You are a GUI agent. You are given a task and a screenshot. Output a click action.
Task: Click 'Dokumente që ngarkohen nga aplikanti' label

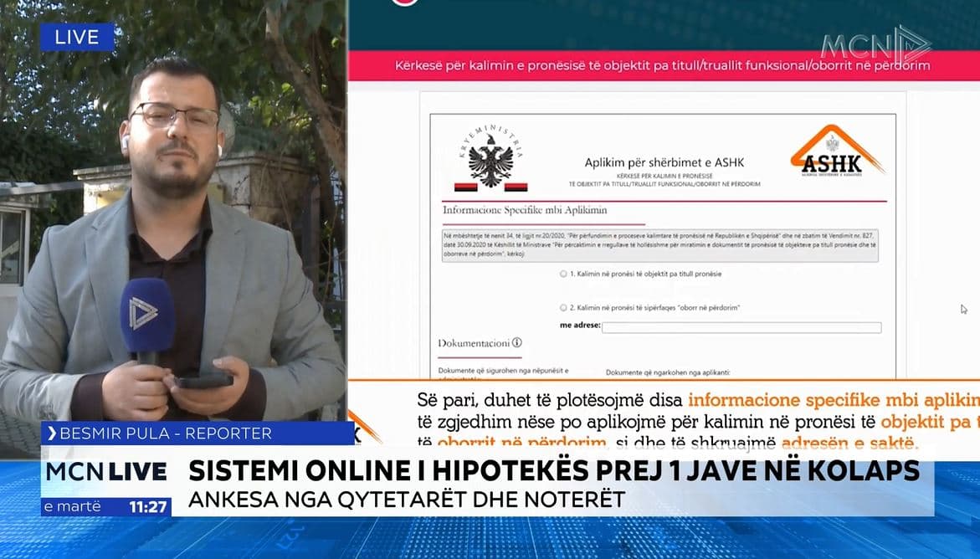click(x=668, y=372)
